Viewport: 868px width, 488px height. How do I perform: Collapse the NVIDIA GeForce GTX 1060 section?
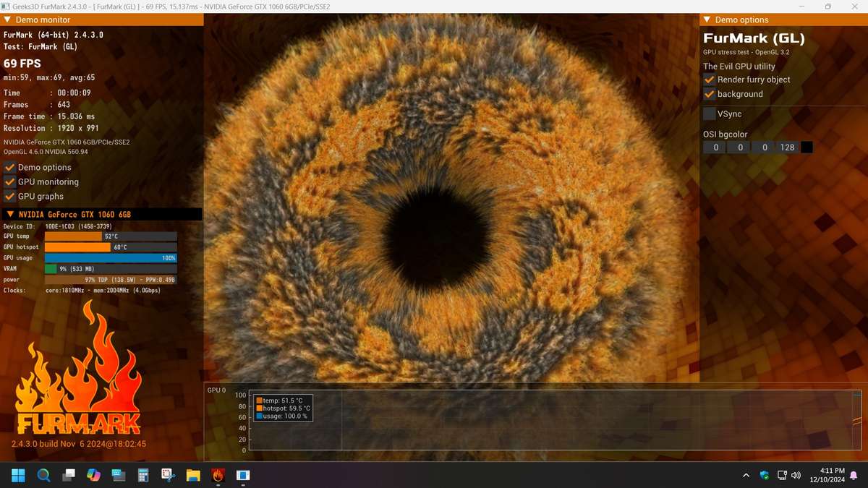click(10, 215)
